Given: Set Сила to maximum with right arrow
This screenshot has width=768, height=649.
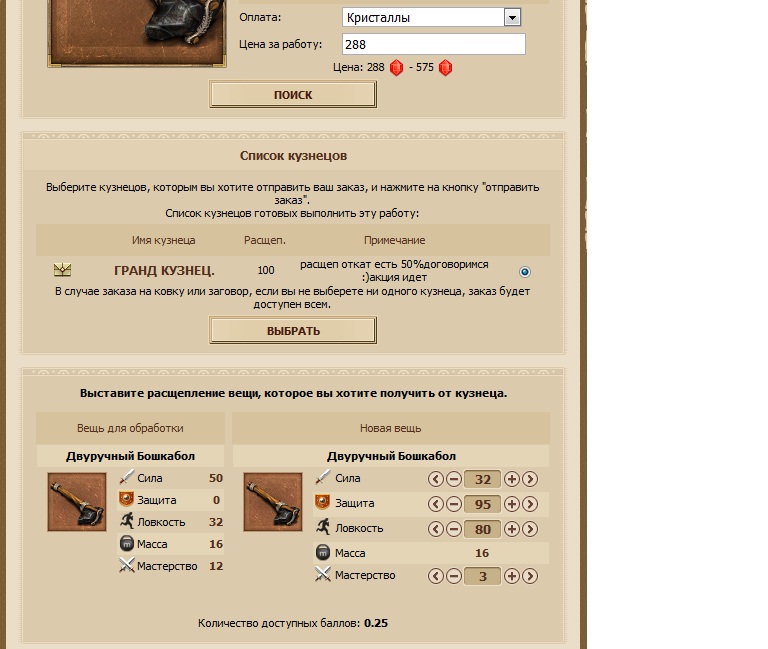Looking at the screenshot, I should point(530,479).
